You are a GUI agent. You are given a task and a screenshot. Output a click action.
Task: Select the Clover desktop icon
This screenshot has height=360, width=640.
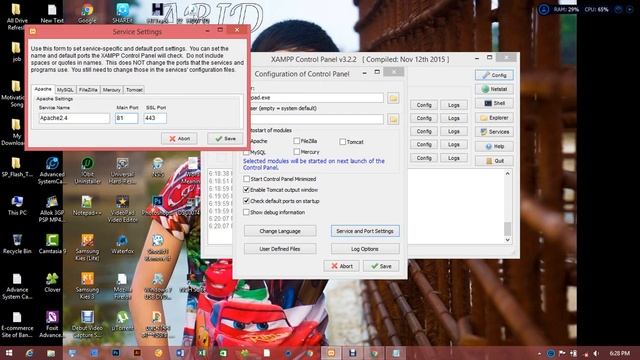pos(52,282)
